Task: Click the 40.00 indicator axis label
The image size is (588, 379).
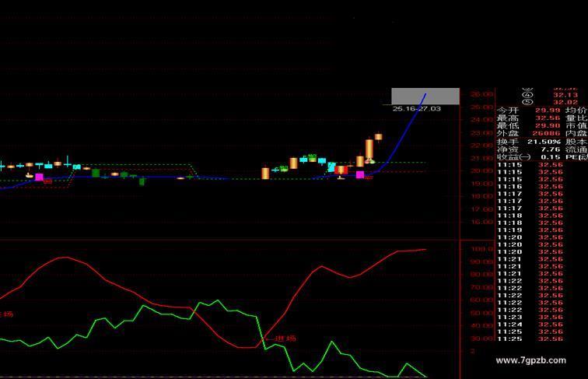Action: pos(482,326)
